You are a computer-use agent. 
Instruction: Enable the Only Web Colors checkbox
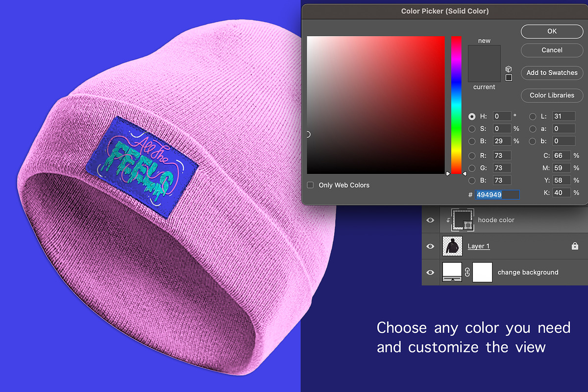(310, 185)
